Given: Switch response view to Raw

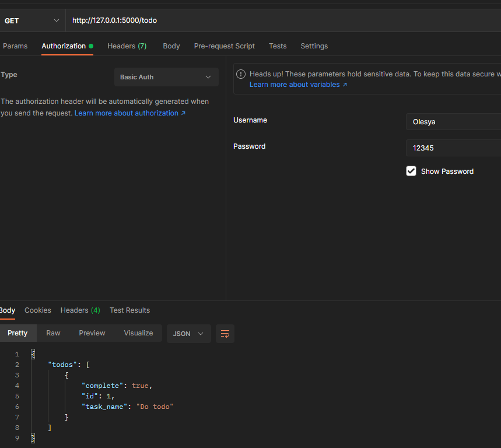Looking at the screenshot, I should click(x=52, y=332).
